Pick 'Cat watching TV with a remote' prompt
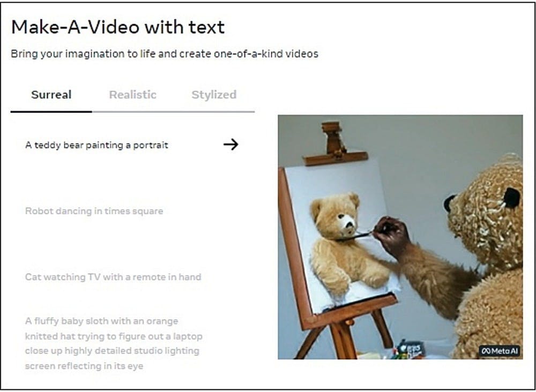The height and width of the screenshot is (392, 536). tap(113, 277)
